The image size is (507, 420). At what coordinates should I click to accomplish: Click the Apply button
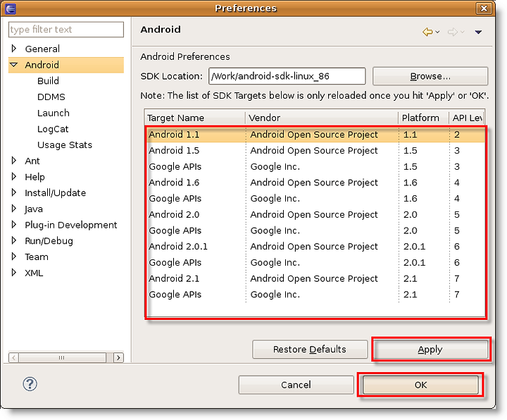point(430,349)
